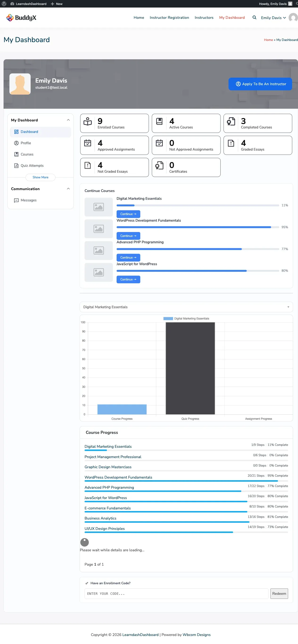Click the Wbcom Designs footer link

[x=196, y=635]
